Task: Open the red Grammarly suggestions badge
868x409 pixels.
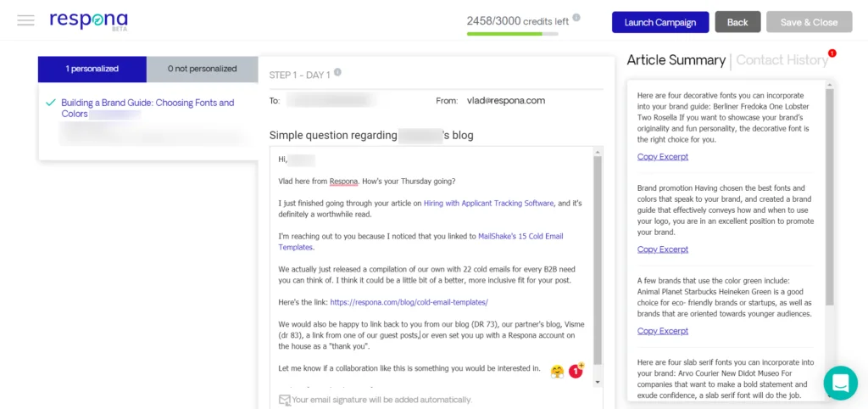Action: pyautogui.click(x=576, y=370)
